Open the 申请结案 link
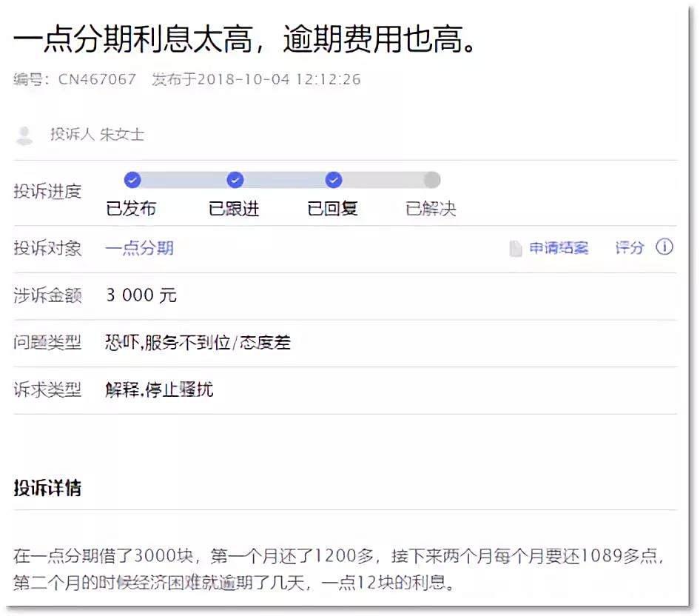 559,247
